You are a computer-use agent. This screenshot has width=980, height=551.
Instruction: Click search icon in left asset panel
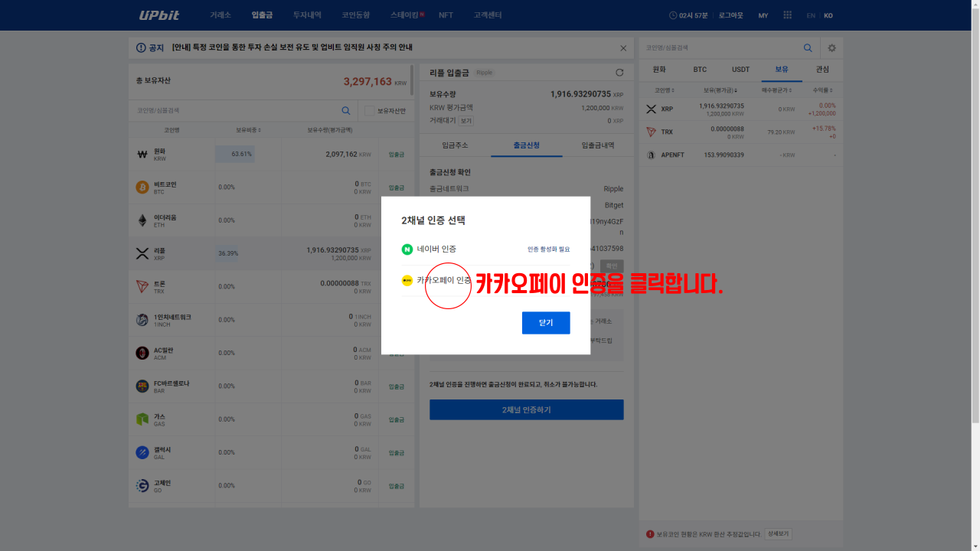point(346,111)
